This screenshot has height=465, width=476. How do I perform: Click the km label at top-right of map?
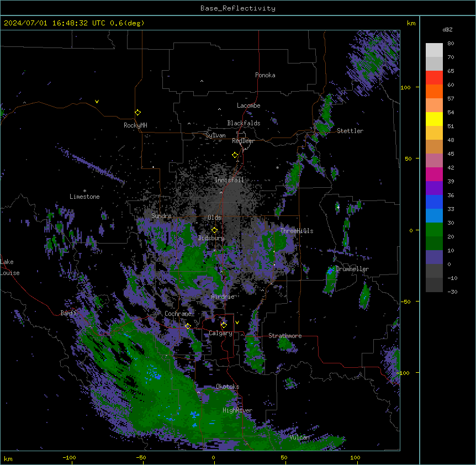click(411, 23)
